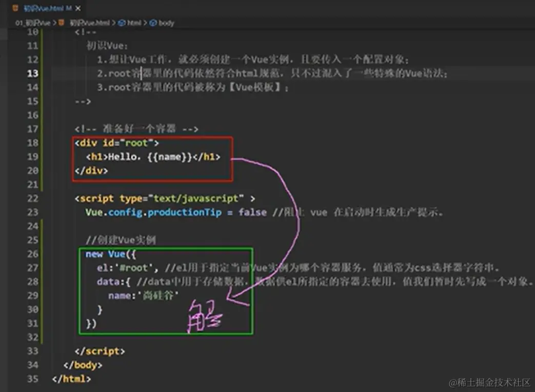The height and width of the screenshot is (392, 535).
Task: Click line number 10 in the gutter
Action: 33,32
